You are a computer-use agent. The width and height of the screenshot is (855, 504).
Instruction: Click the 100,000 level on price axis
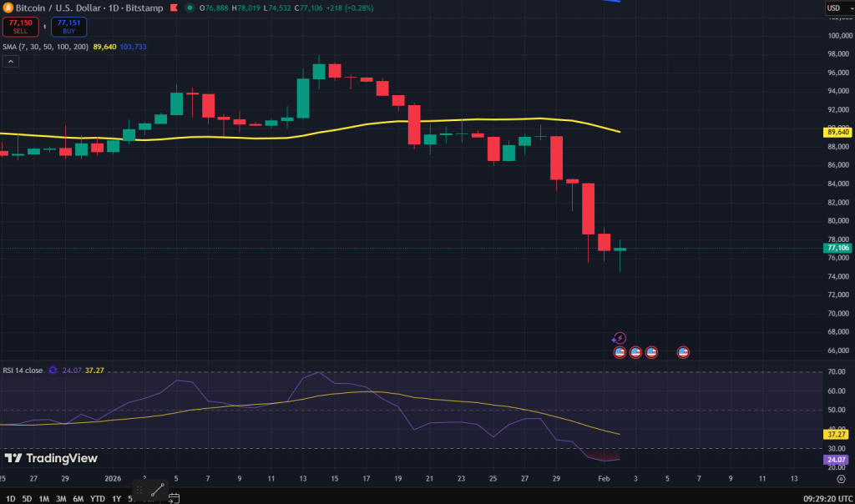pos(839,35)
